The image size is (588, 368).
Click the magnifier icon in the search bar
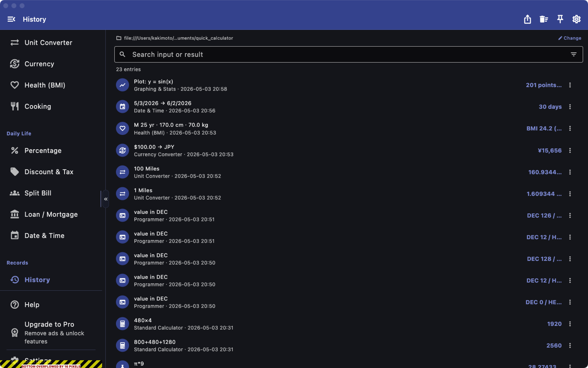(x=122, y=54)
